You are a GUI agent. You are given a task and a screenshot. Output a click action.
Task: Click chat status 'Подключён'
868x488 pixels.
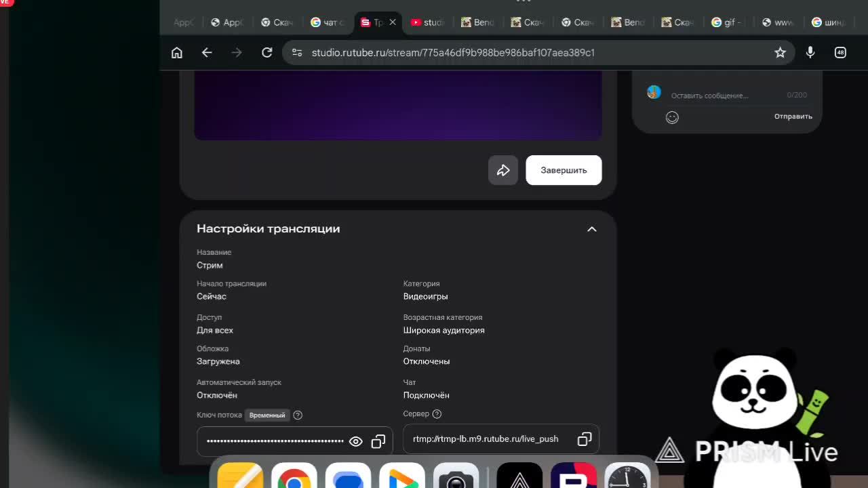(x=426, y=395)
